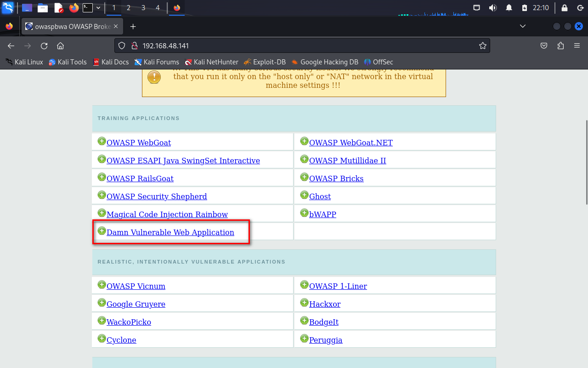Click the save to Pocket icon
The width and height of the screenshot is (588, 368).
pos(544,46)
